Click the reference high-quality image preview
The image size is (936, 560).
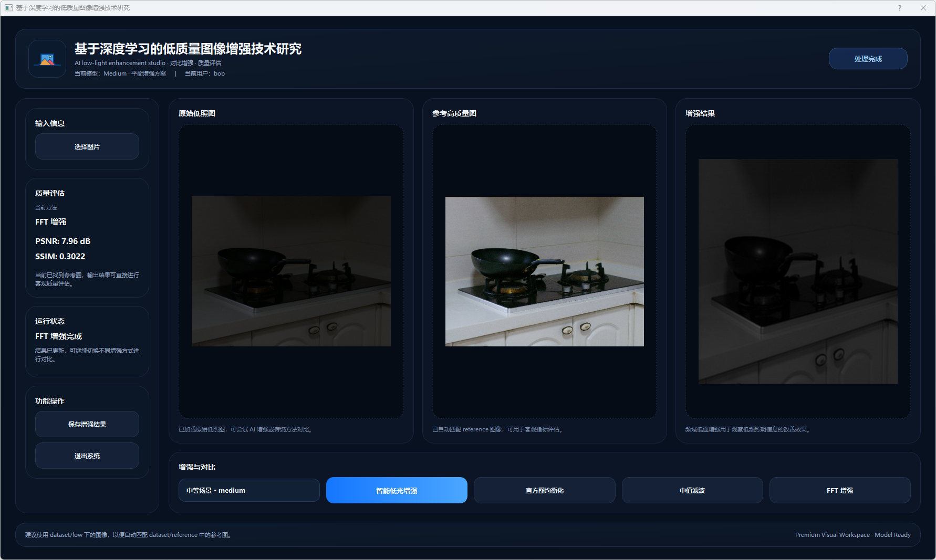[x=544, y=271]
